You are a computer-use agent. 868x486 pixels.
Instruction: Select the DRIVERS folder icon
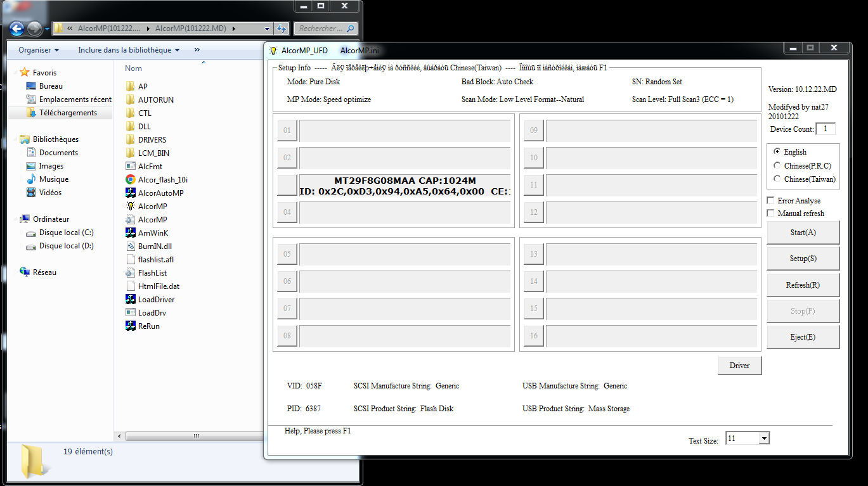point(130,139)
